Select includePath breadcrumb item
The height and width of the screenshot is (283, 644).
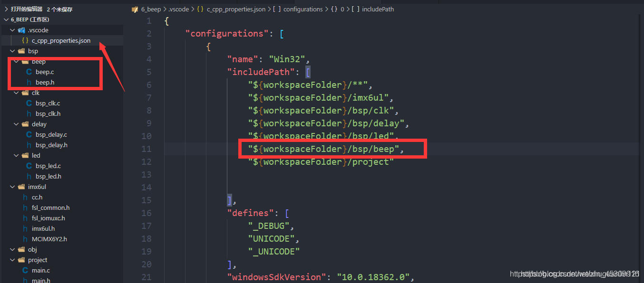tap(378, 9)
